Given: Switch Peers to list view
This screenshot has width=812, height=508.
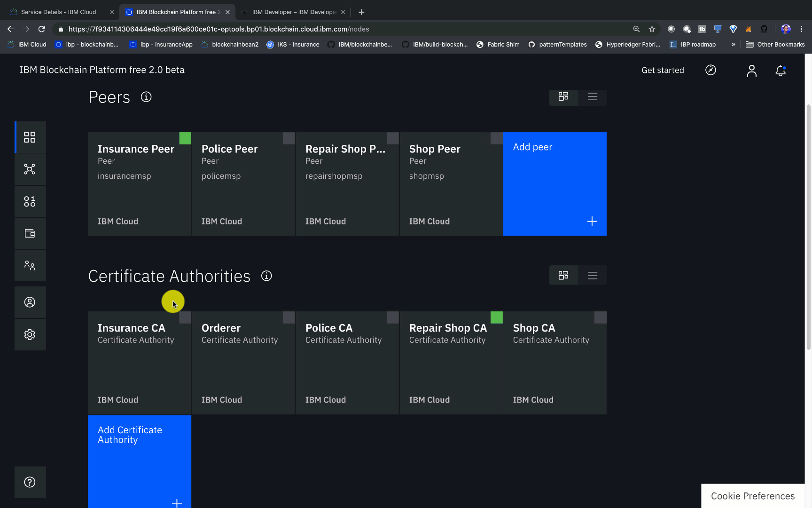Looking at the screenshot, I should click(593, 96).
